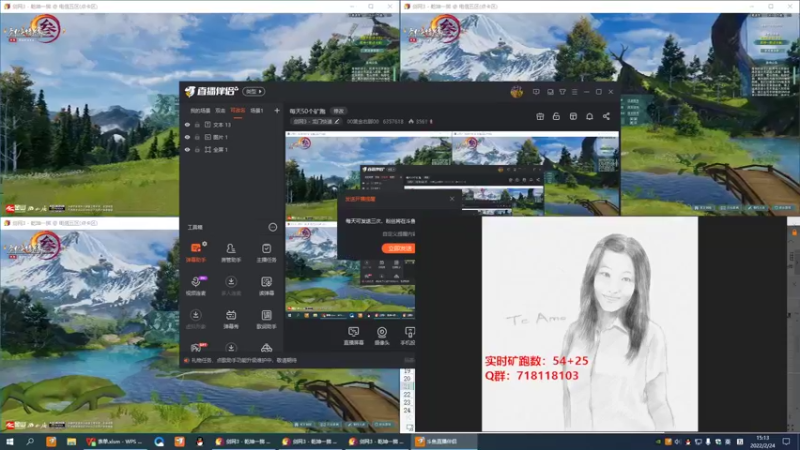Click the pencil edit icon beside room category
The width and height of the screenshot is (800, 450).
coord(337,121)
